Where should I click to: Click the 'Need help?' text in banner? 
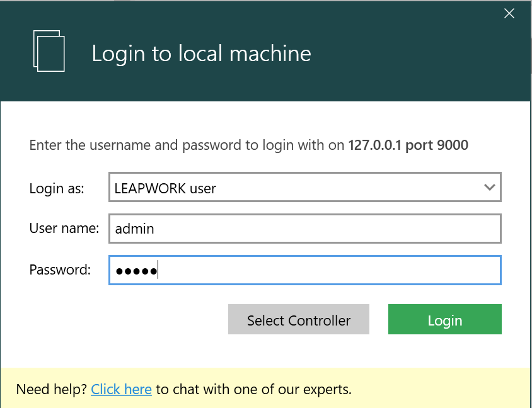point(52,389)
